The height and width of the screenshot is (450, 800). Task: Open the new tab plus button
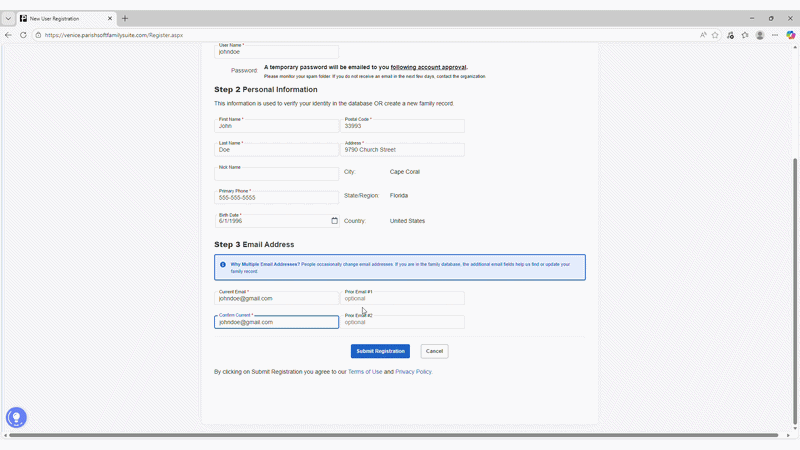tap(125, 18)
